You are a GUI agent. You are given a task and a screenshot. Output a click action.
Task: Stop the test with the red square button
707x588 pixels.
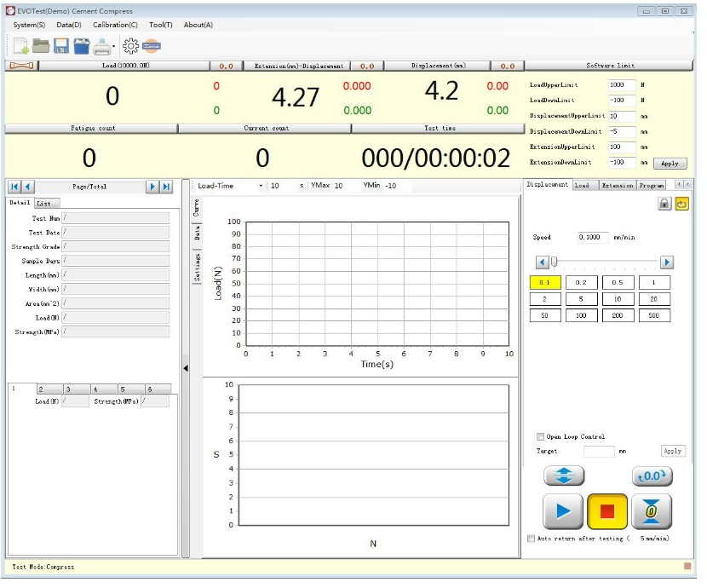click(x=607, y=511)
